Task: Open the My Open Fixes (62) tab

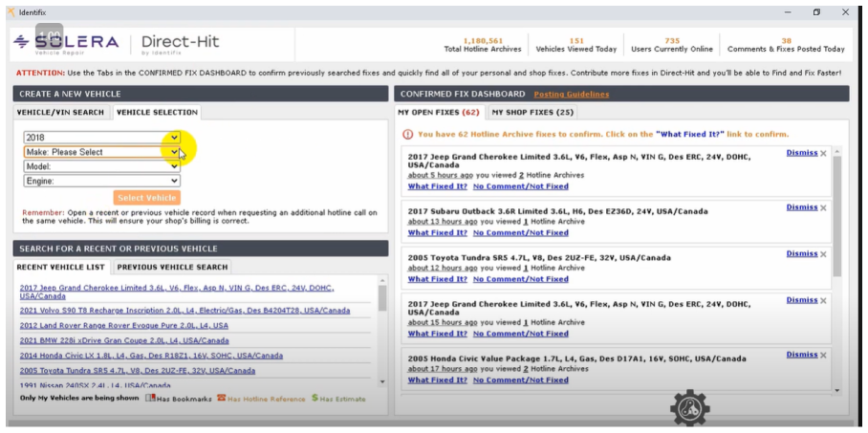Action: pos(439,113)
